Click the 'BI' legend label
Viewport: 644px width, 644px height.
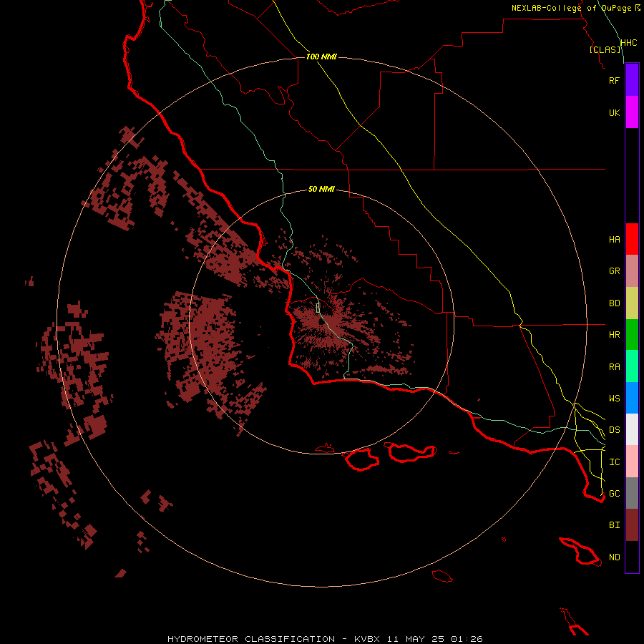tap(614, 525)
